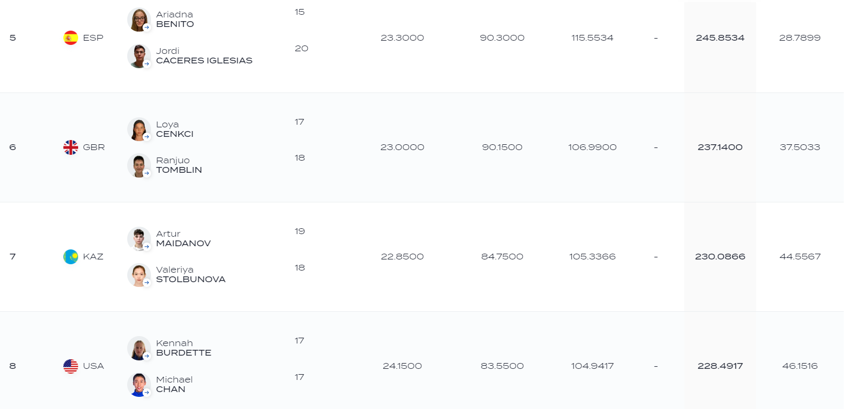The image size is (868, 409).
Task: Open Jordi CACERES IGLESIAS athlete link
Action: (x=204, y=56)
